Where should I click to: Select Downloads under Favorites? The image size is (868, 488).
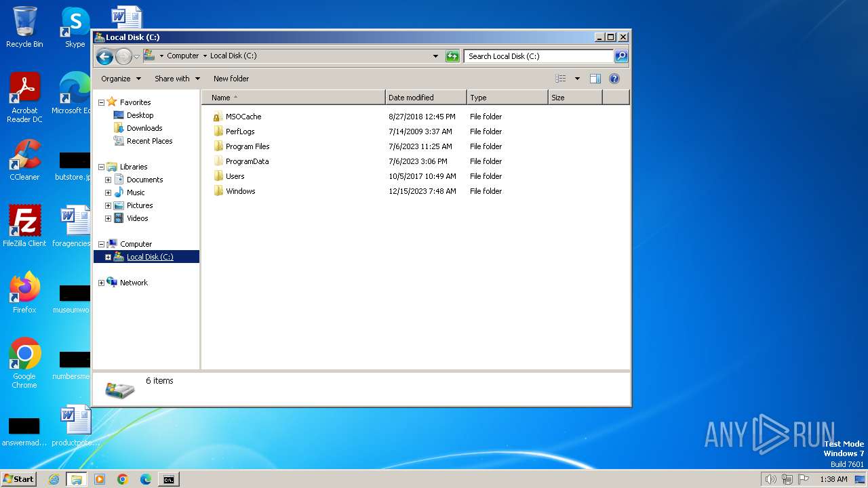tap(144, 128)
